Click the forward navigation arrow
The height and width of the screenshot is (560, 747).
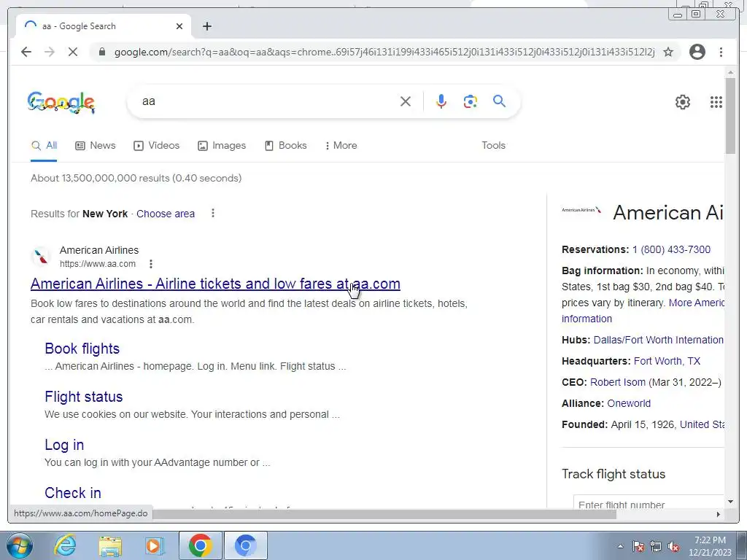[x=50, y=52]
